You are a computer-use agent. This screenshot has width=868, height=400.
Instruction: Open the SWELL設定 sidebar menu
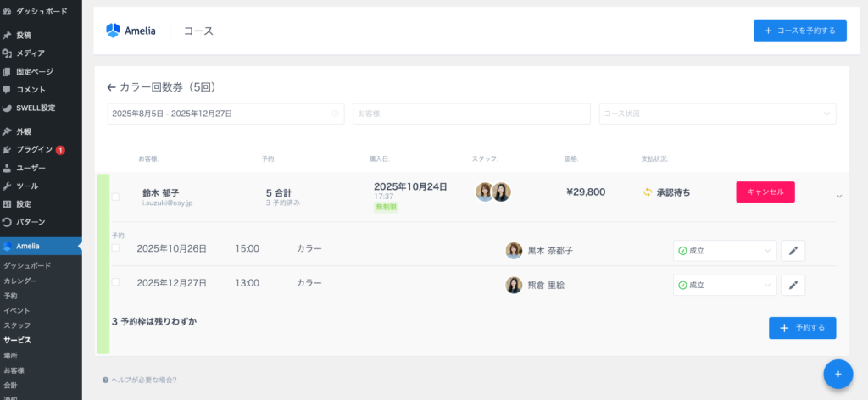click(35, 108)
